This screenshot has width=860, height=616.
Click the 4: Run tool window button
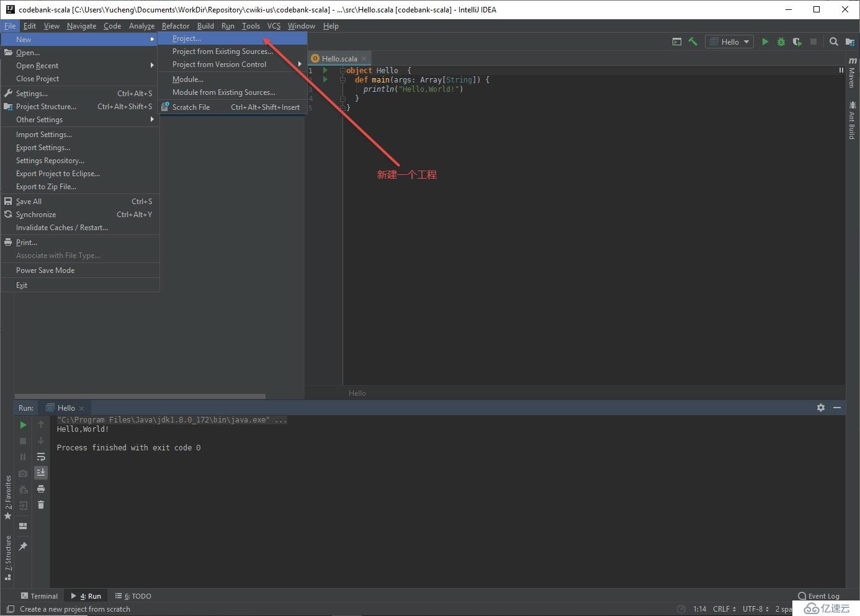[86, 596]
